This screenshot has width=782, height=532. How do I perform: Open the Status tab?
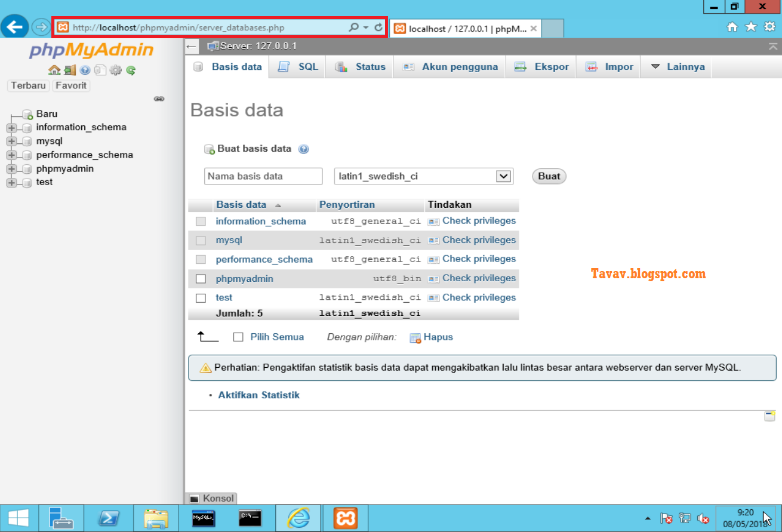coord(359,67)
